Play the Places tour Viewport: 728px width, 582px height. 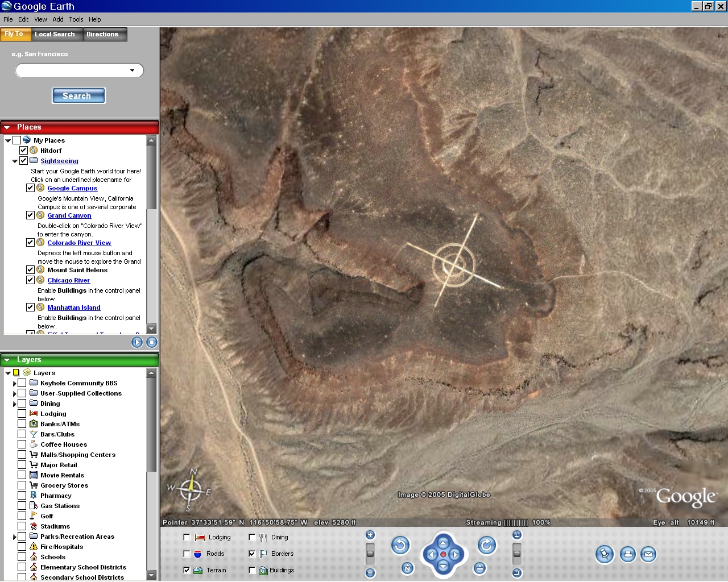(x=137, y=342)
